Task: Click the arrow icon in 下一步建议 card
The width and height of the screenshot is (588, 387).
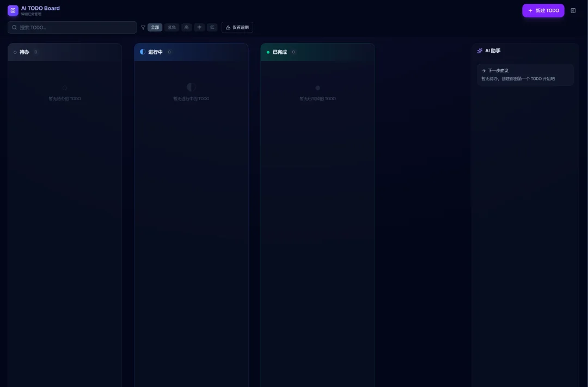Action: click(x=484, y=70)
